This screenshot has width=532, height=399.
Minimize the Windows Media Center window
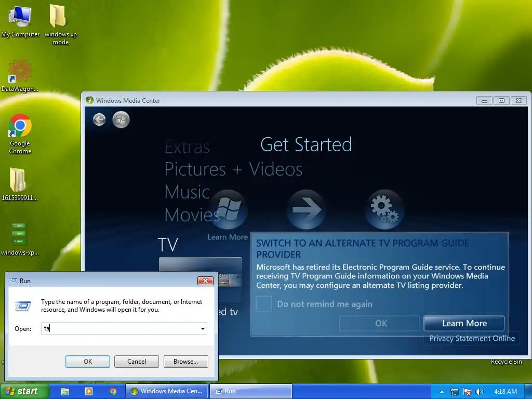tap(485, 100)
